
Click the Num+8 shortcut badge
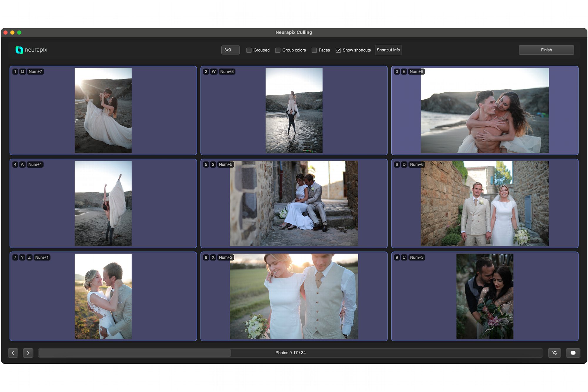pyautogui.click(x=227, y=71)
